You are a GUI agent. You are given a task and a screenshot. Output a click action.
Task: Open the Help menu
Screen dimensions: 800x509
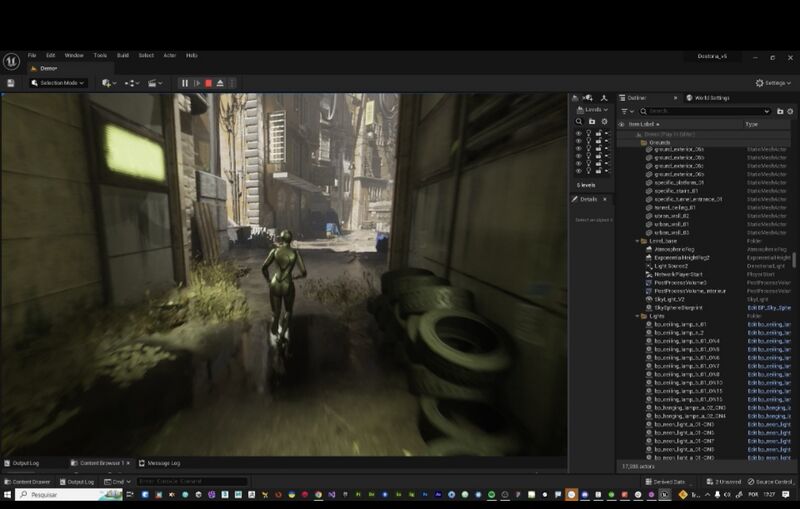[191, 55]
